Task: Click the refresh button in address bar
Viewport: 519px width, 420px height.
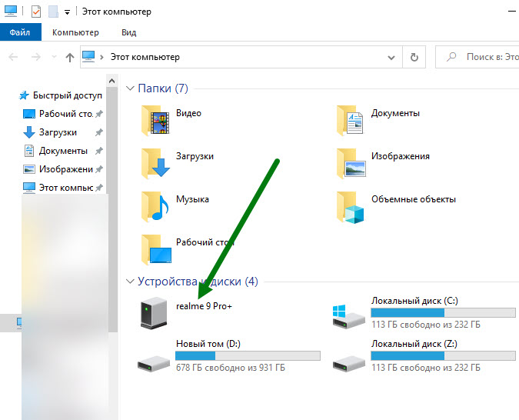Action: (x=414, y=57)
